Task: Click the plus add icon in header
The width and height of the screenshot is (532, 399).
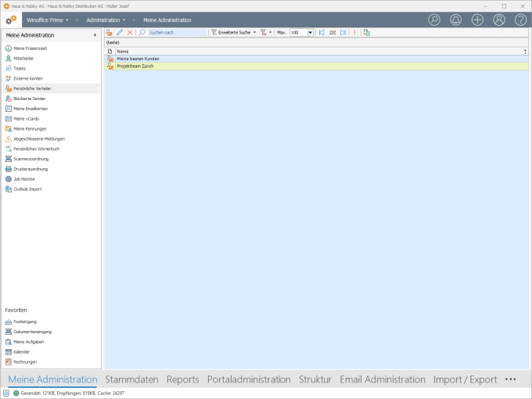Action: [x=477, y=20]
